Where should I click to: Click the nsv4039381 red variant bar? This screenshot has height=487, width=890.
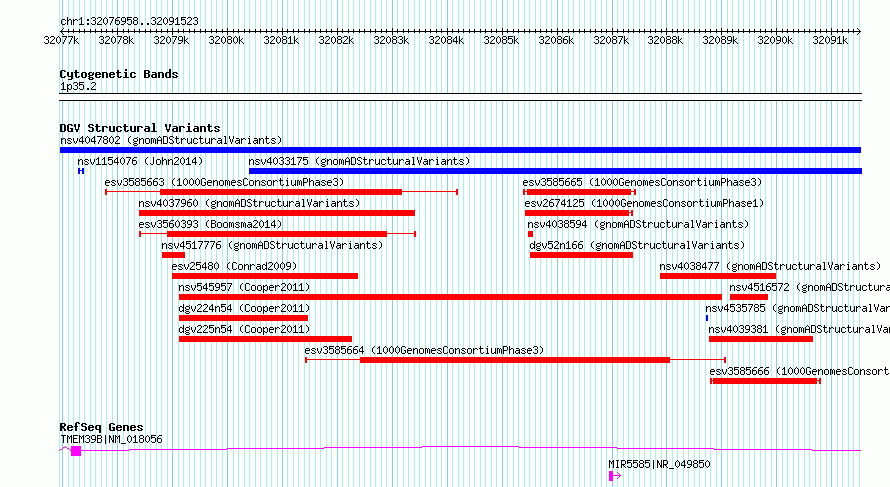[x=761, y=339]
